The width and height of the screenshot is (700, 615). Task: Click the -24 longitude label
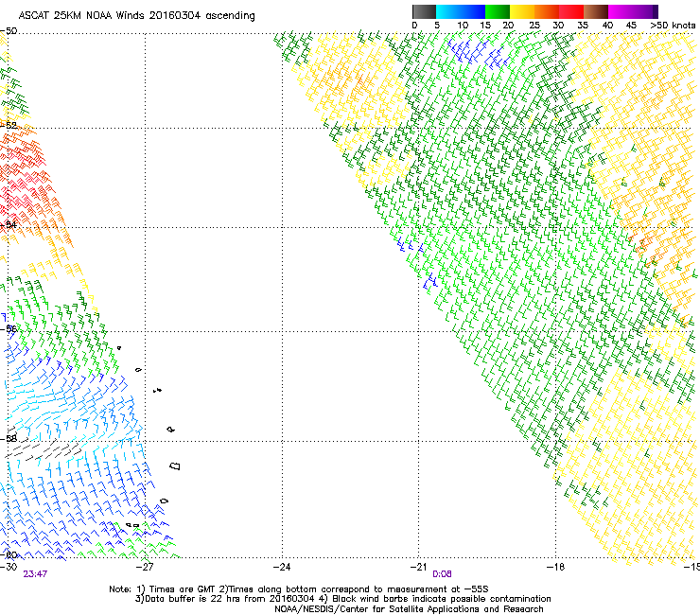point(282,567)
